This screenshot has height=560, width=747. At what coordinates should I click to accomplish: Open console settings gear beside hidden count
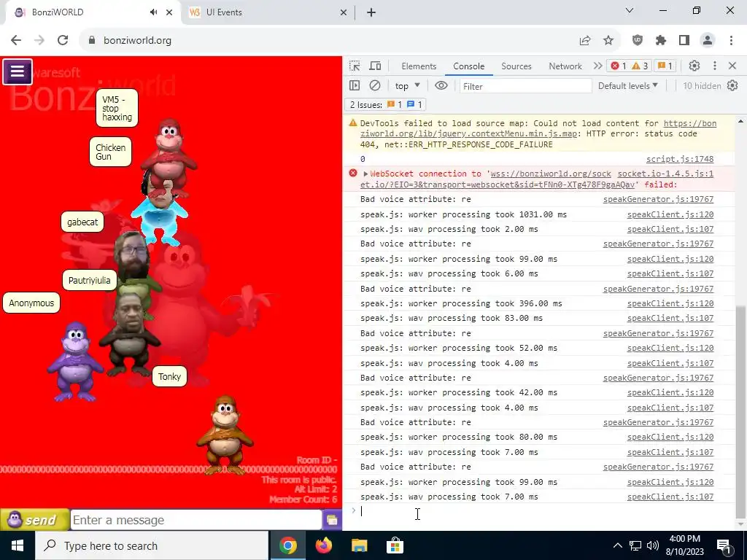pos(732,86)
